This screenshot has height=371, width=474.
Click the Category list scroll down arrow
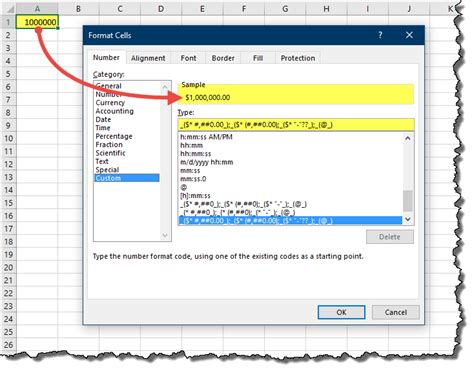165,235
